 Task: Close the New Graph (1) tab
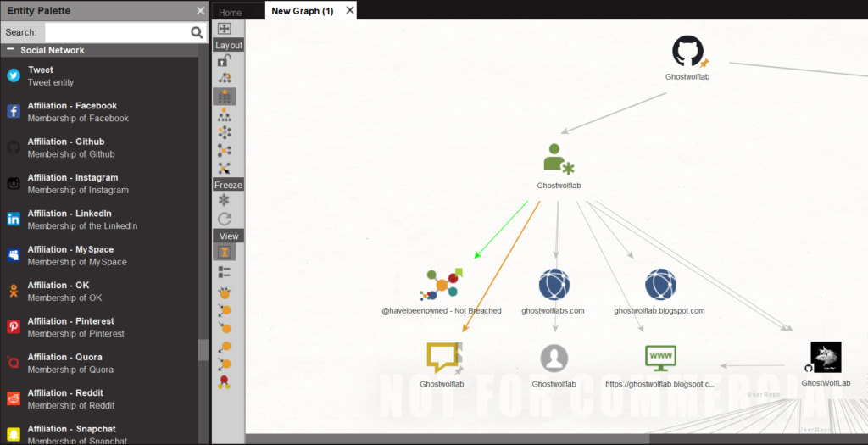(x=350, y=10)
